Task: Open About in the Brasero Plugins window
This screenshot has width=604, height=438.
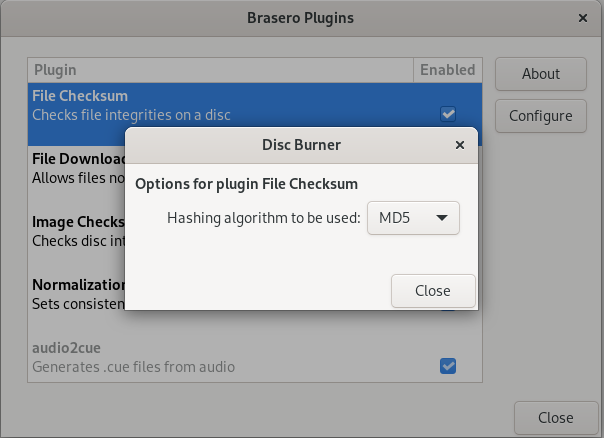Action: click(541, 74)
